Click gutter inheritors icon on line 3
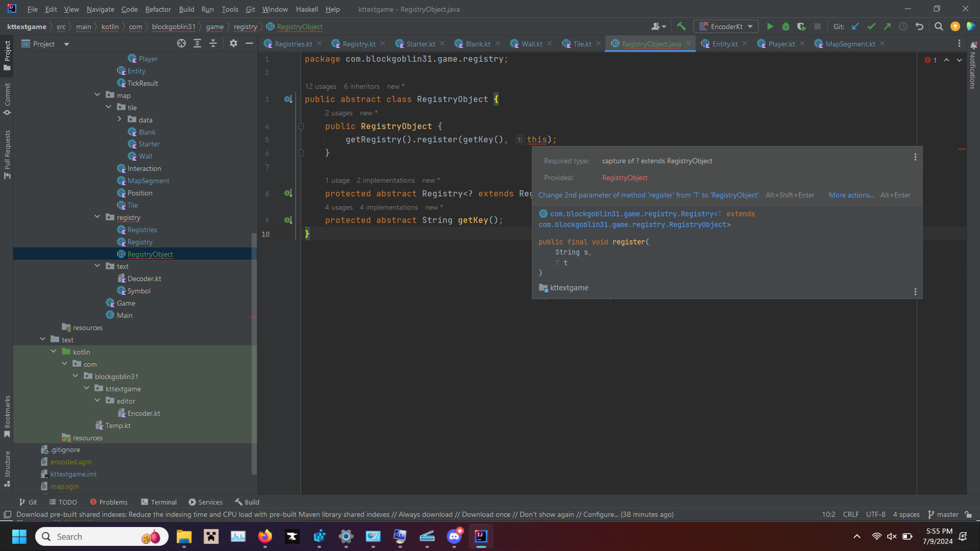 pos(288,99)
